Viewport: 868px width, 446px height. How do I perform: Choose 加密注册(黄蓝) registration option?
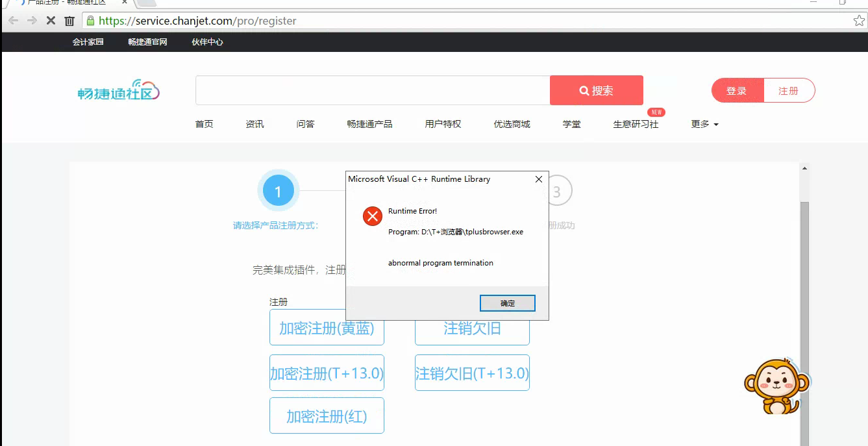(327, 328)
